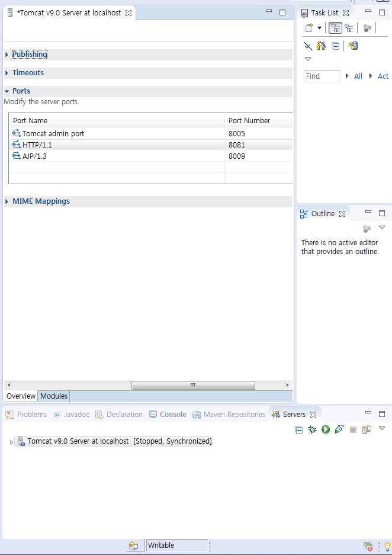Screen dimensions: 392x555
Task: Click the Writable status field
Action: coord(177,546)
